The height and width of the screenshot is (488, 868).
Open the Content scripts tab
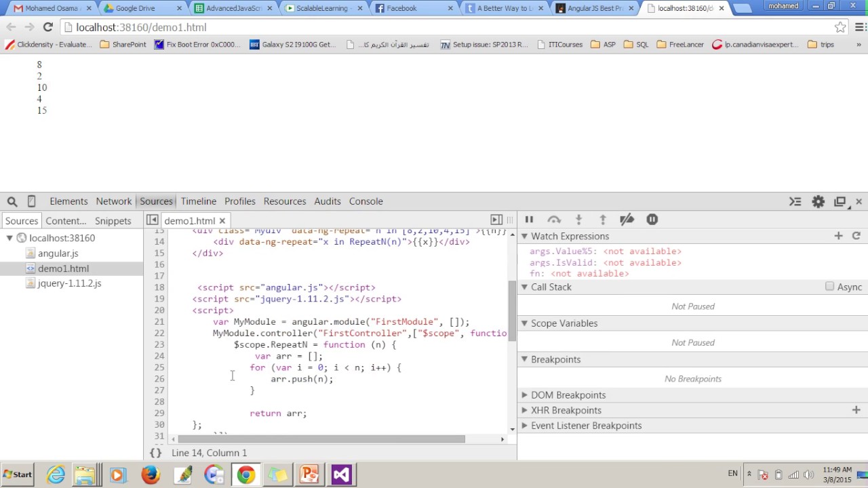[x=66, y=221]
